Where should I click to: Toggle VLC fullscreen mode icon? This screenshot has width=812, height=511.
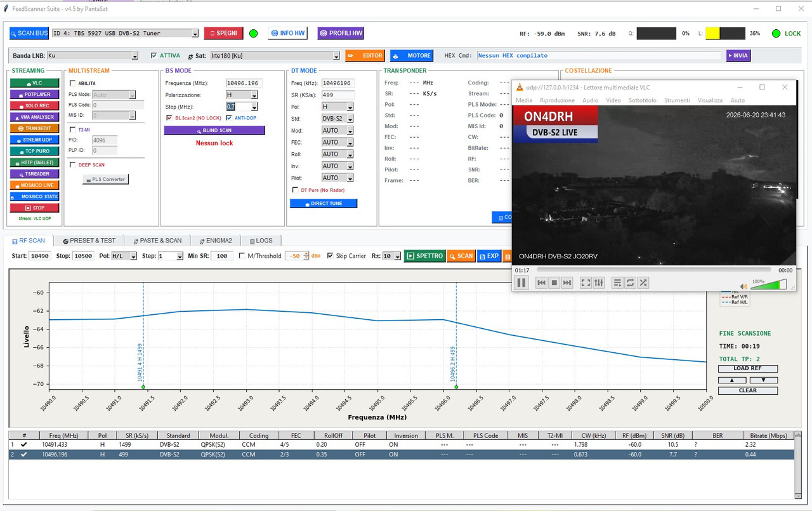pyautogui.click(x=586, y=282)
